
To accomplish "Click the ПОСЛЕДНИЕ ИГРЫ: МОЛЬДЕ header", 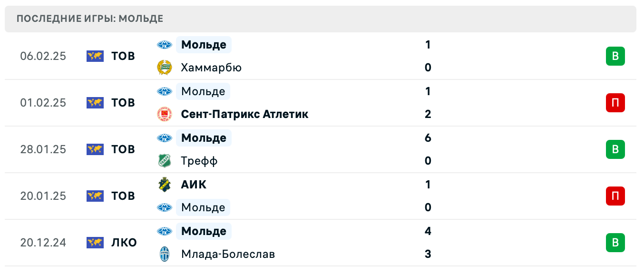I will coord(89,19).
